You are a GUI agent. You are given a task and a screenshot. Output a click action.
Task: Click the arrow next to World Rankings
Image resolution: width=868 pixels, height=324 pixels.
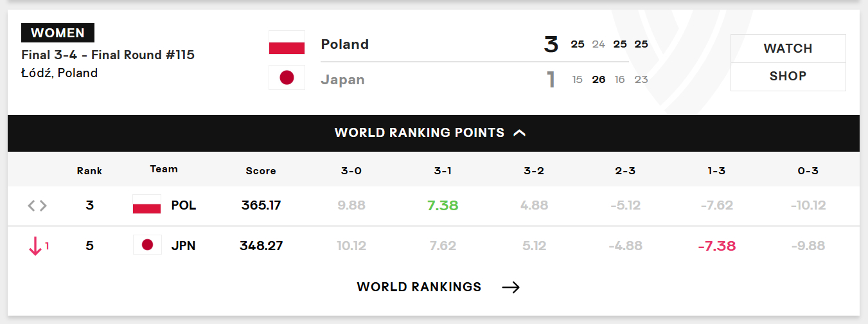511,287
